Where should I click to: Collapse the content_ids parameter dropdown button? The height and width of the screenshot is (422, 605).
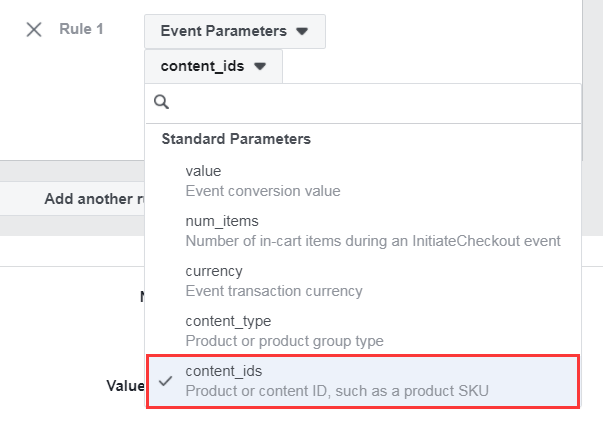[213, 67]
